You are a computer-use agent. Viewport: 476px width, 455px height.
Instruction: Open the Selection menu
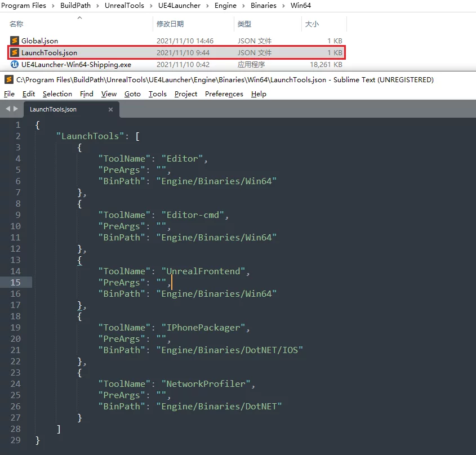57,94
